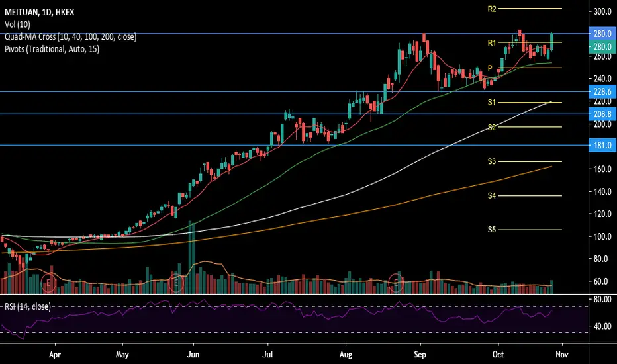This screenshot has height=364, width=617.
Task: Click the 240.0 price axis value
Action: [602, 79]
